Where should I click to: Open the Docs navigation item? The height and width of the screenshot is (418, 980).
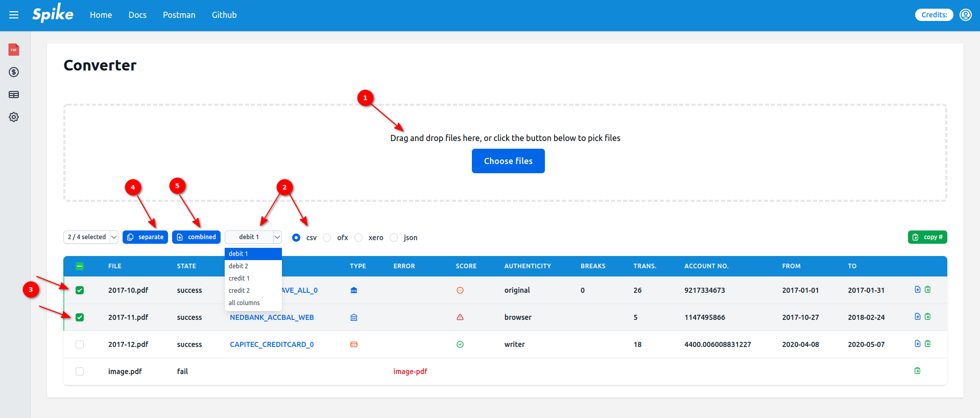pos(137,15)
